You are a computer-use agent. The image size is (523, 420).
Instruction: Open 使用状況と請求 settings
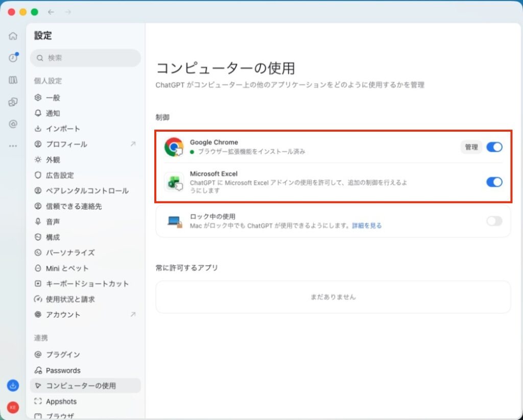(85, 299)
